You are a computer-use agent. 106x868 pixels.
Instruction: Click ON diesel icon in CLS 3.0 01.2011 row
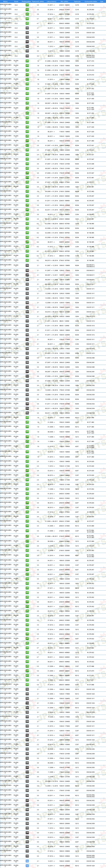point(27,37)
